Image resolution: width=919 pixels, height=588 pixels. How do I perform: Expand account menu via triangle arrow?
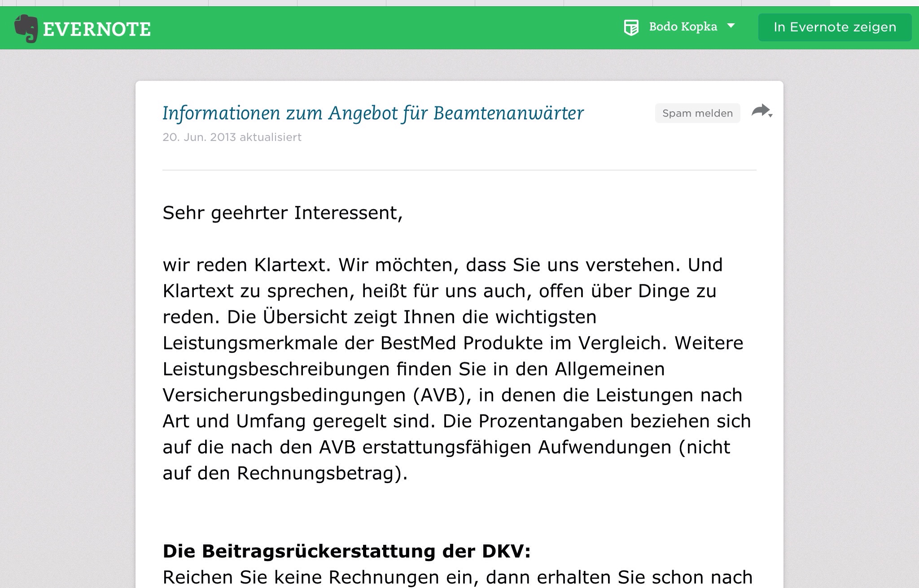tap(731, 26)
